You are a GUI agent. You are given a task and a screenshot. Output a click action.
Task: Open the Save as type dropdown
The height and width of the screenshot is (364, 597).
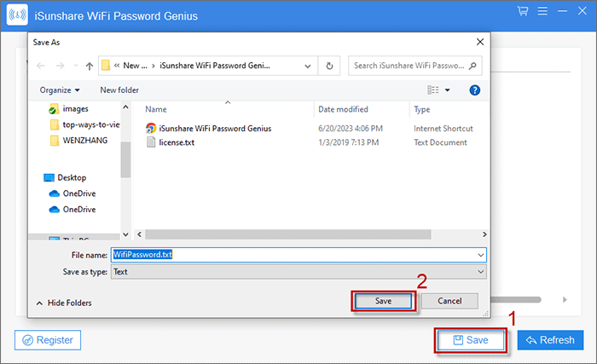coord(481,271)
